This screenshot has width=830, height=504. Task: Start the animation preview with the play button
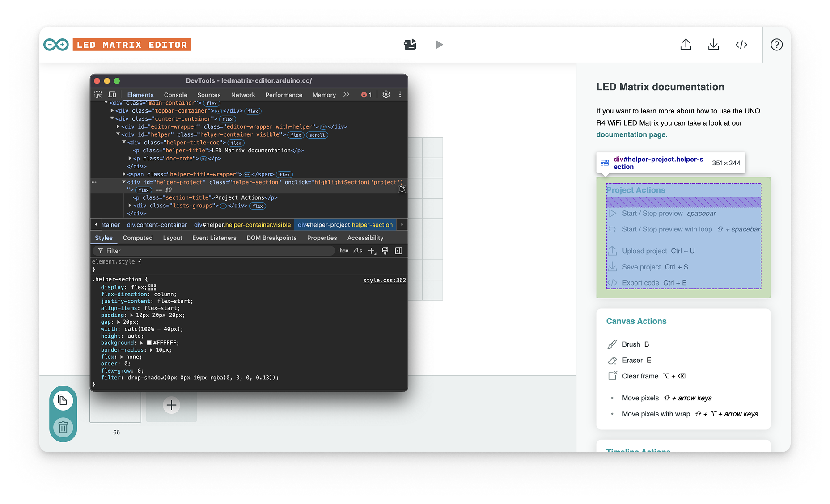pyautogui.click(x=439, y=45)
